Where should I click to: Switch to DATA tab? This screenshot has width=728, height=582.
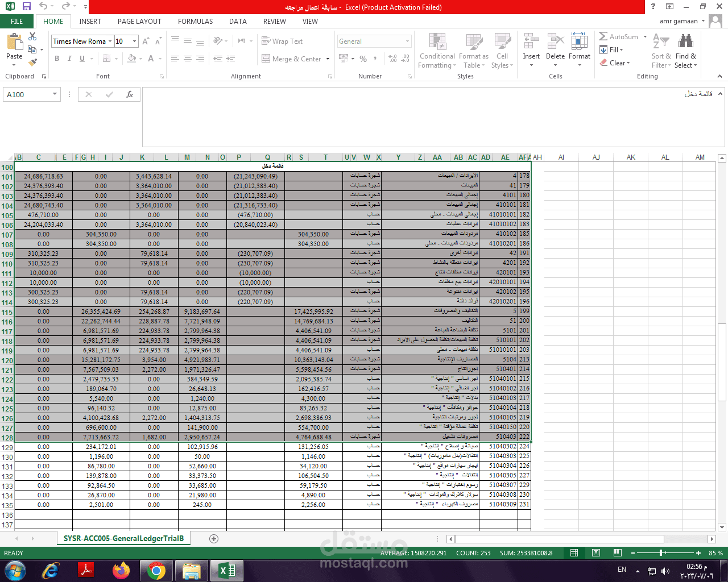[x=238, y=22]
